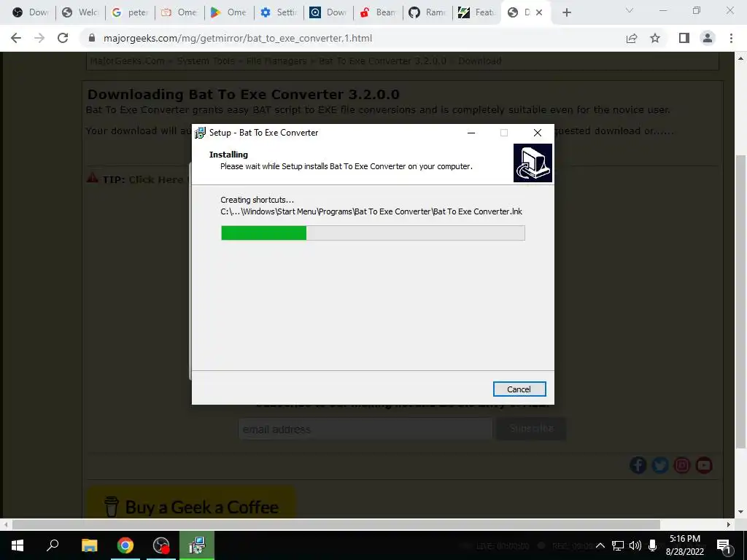Switch to the Settings tab
747x560 pixels.
[278, 12]
